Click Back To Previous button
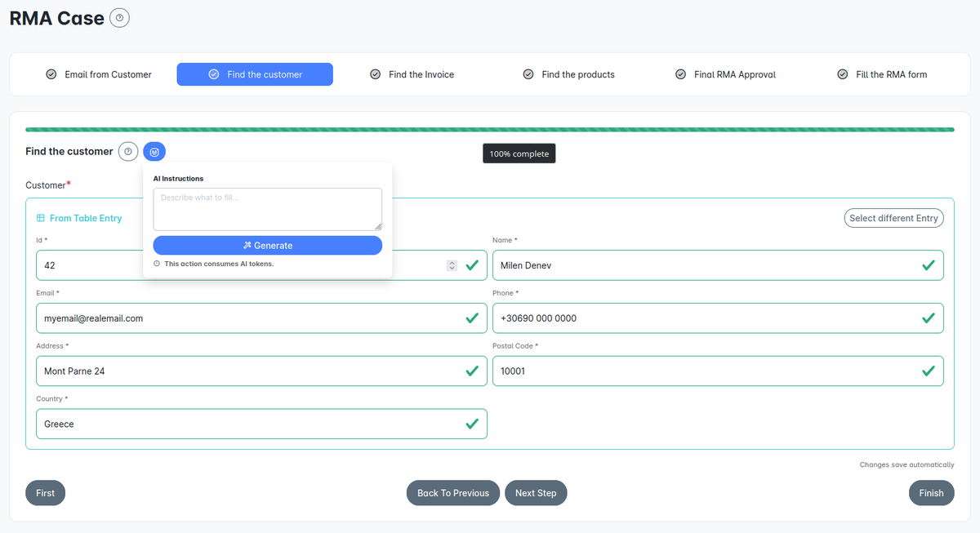 pos(453,493)
